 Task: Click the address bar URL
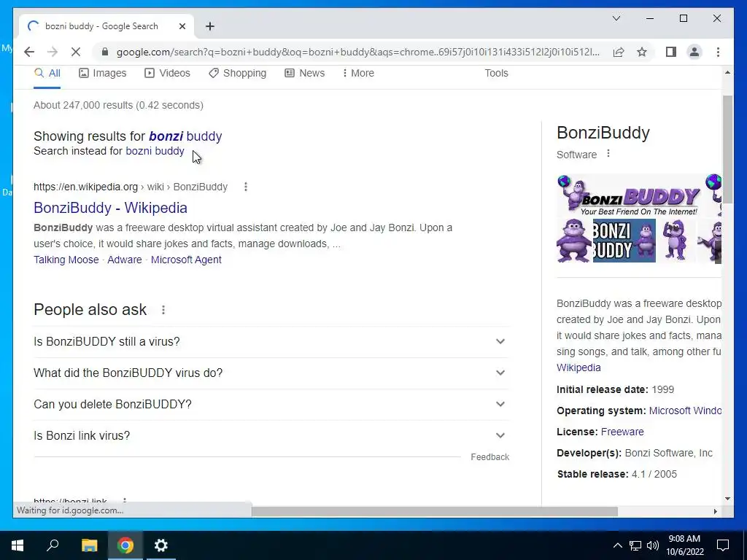click(357, 52)
